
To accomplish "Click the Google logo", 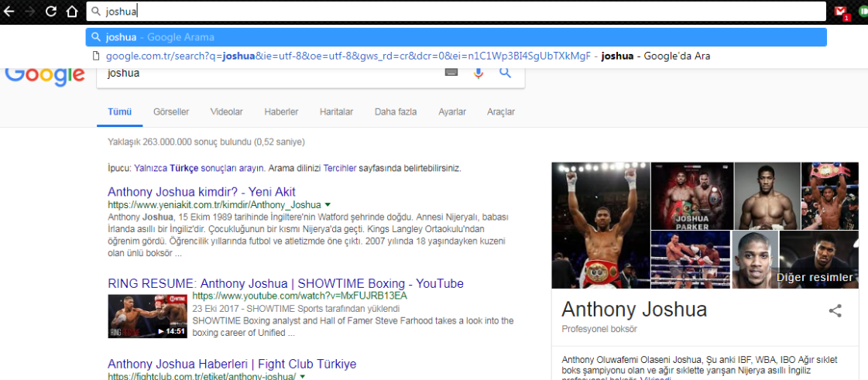I will (46, 76).
